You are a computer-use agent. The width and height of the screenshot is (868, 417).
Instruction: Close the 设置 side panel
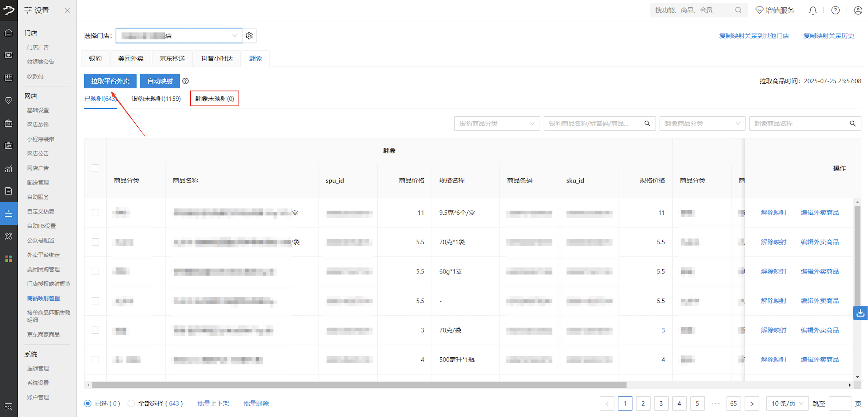pos(67,10)
